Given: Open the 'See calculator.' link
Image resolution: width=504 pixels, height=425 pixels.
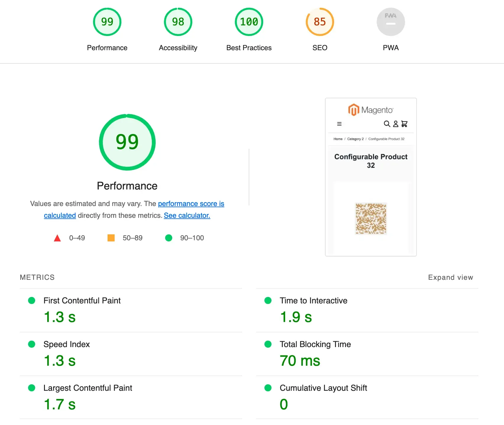Looking at the screenshot, I should (187, 215).
